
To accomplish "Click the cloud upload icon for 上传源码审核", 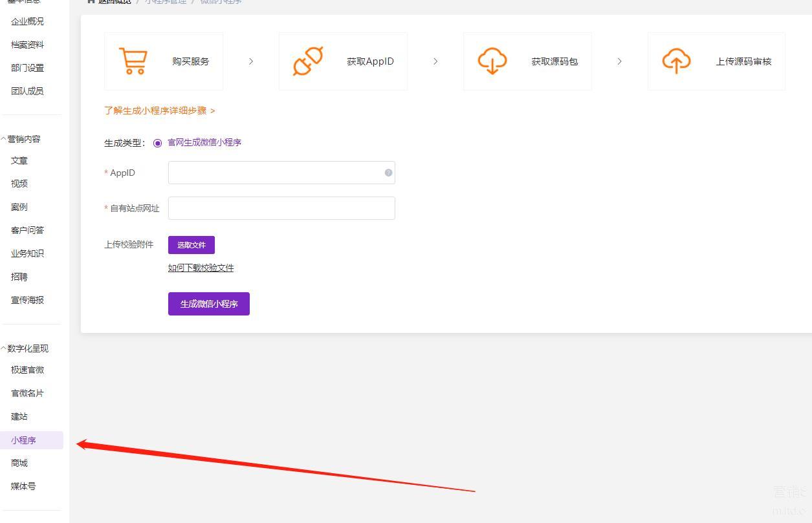I will pyautogui.click(x=676, y=61).
